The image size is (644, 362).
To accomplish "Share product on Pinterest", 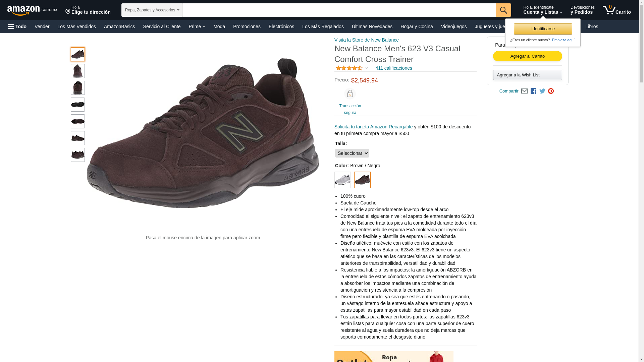I will (551, 91).
